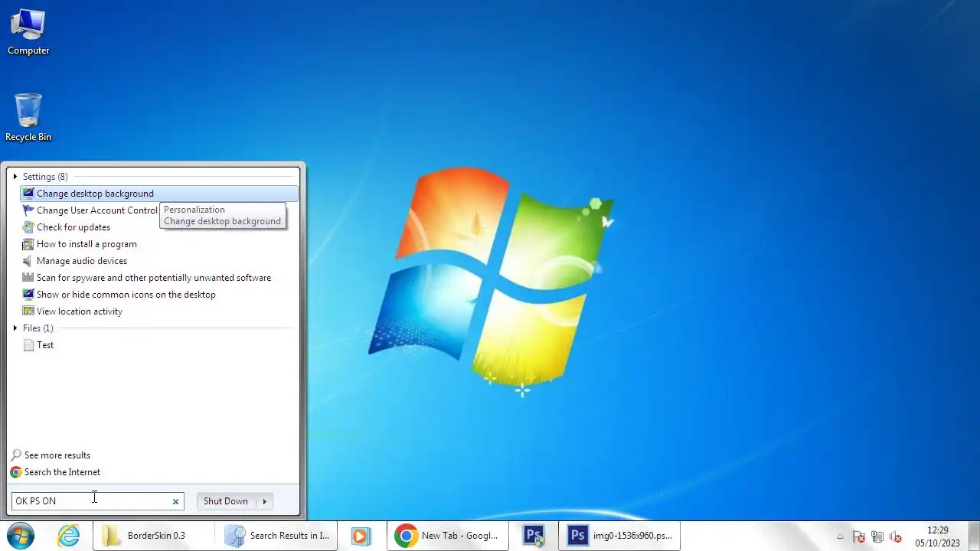Click See more results link
The width and height of the screenshot is (980, 551).
point(57,455)
